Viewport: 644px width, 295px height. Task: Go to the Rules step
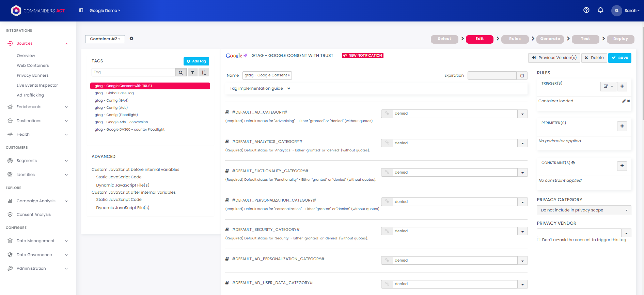click(515, 39)
